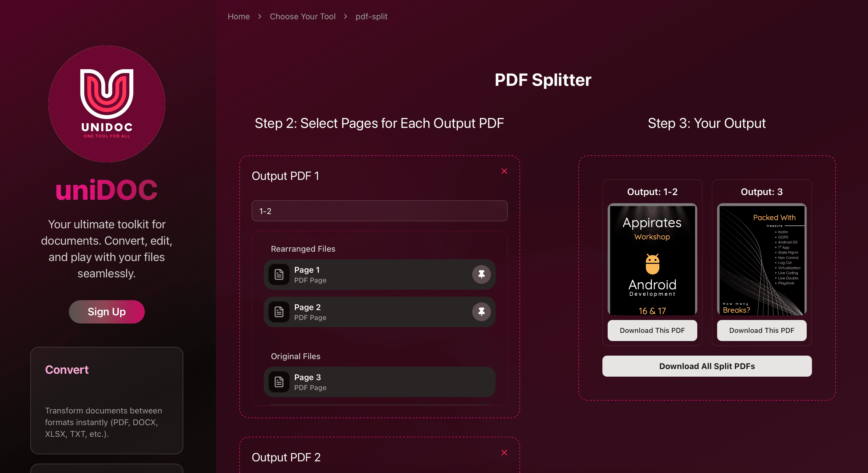Go to Home in the breadcrumb
Image resolution: width=868 pixels, height=473 pixels.
click(238, 17)
